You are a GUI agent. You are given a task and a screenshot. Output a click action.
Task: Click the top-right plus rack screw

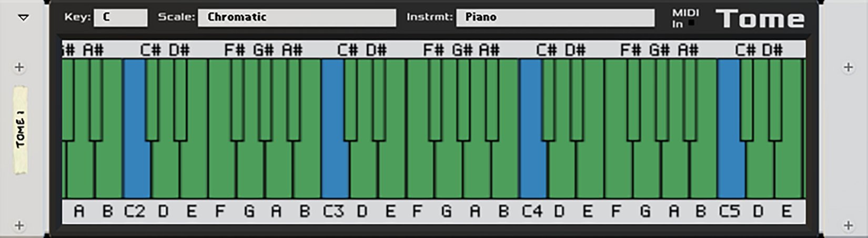click(x=848, y=67)
